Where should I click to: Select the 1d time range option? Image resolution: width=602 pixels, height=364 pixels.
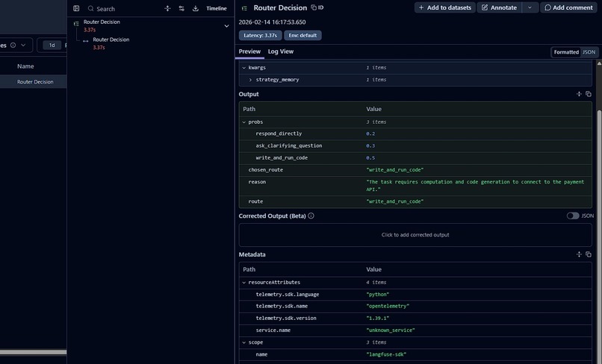(52, 45)
